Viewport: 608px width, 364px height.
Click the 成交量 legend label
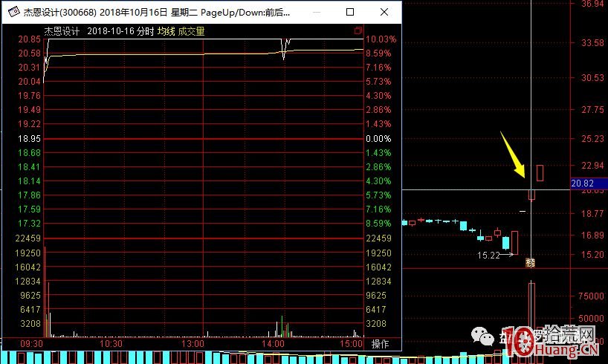[x=191, y=31]
